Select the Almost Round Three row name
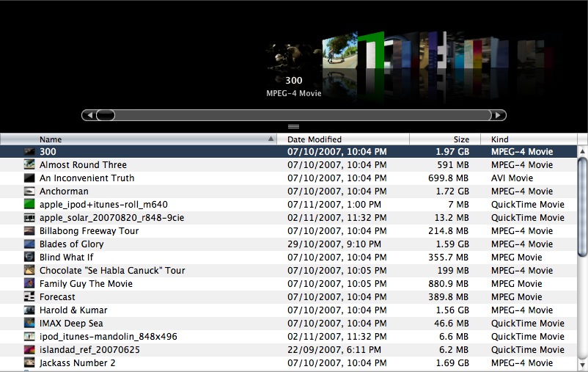This screenshot has height=372, width=588. pos(84,165)
